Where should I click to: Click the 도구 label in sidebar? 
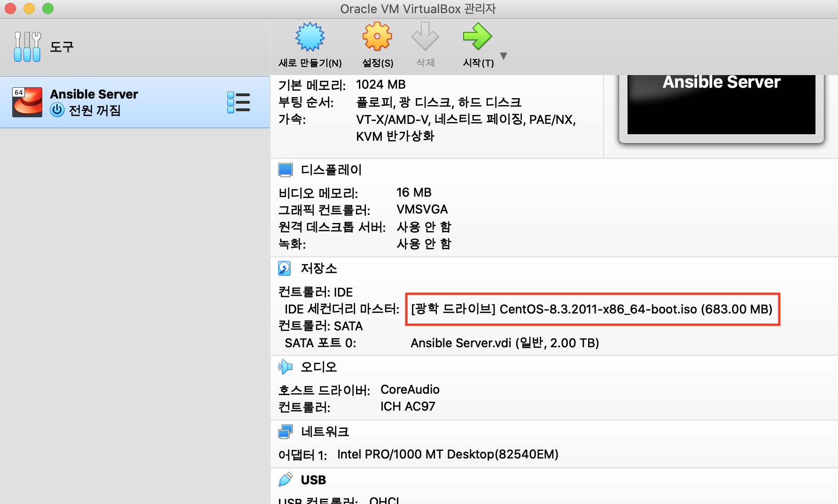(62, 46)
